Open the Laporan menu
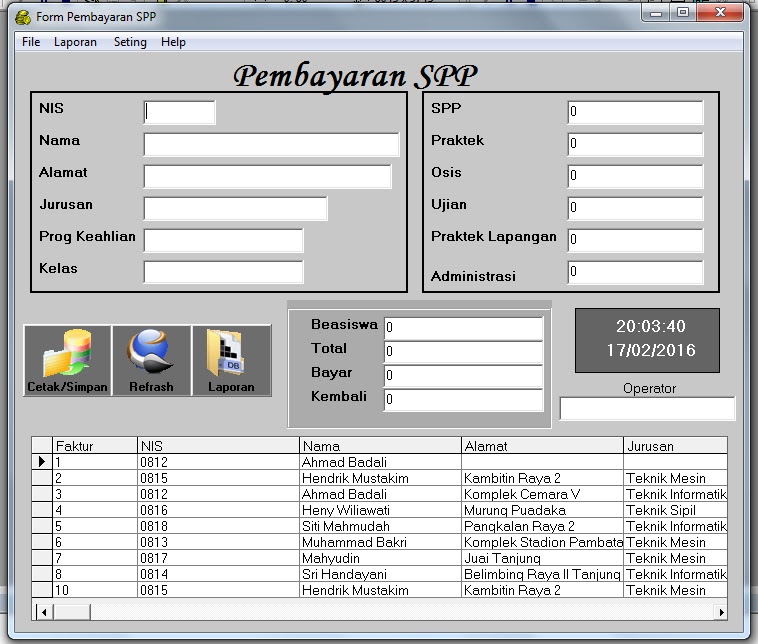This screenshot has height=644, width=758. click(x=75, y=42)
